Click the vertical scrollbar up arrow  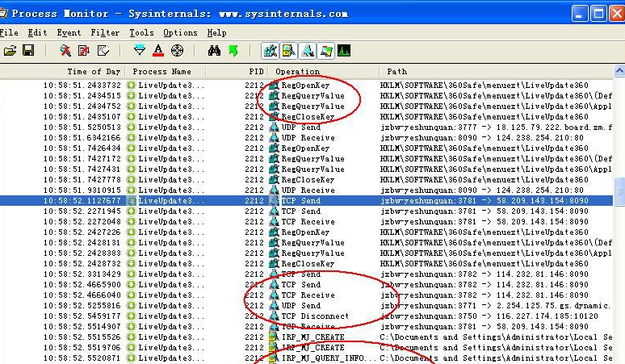(619, 71)
